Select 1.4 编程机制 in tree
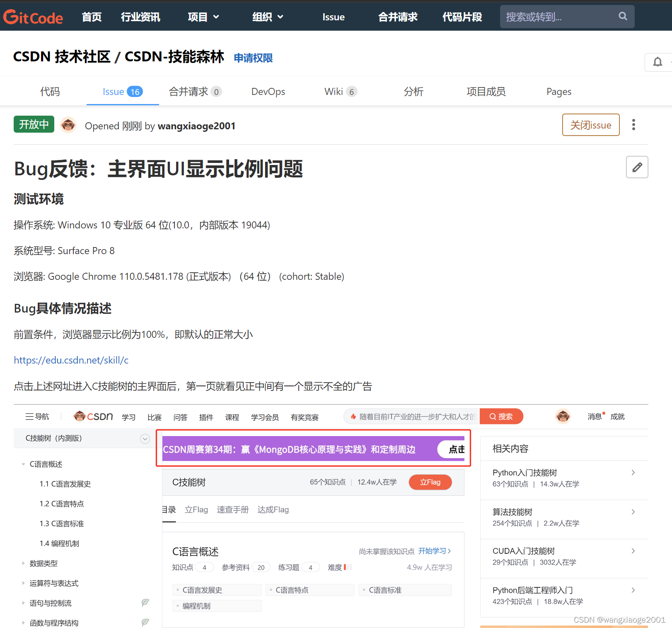Screen dimensions: 672x628 click(x=59, y=544)
